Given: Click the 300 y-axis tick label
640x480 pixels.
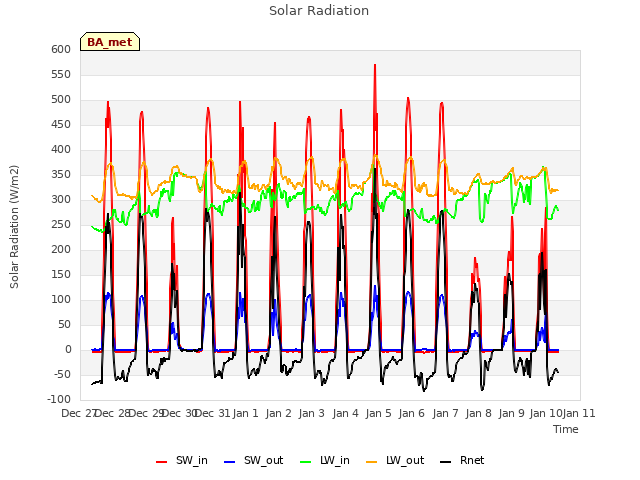Looking at the screenshot, I should [x=61, y=200].
